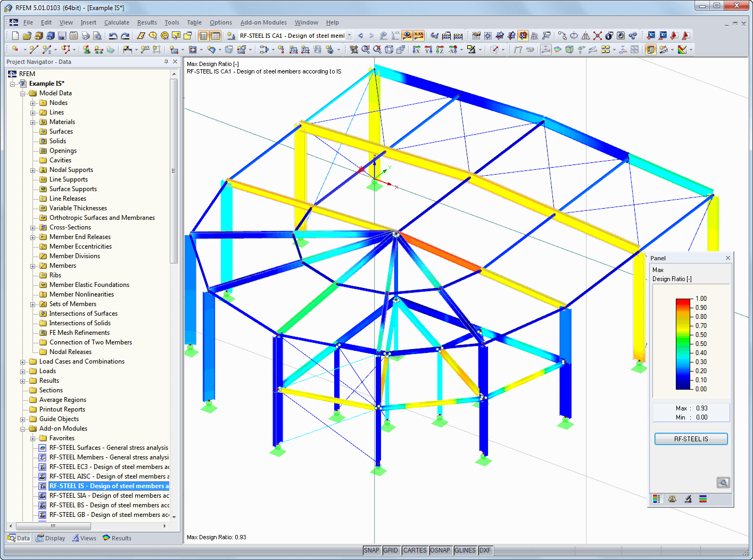Select Cross-Sections item in navigator
Screen dimensions: 753x560
[x=70, y=227]
